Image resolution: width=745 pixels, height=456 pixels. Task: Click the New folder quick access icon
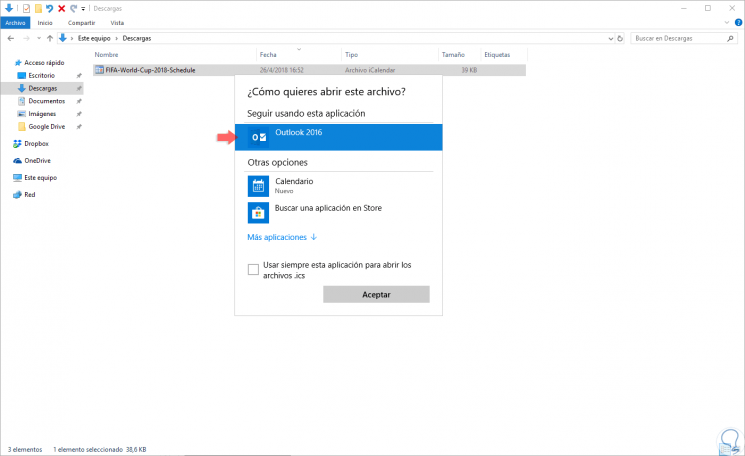pyautogui.click(x=38, y=9)
